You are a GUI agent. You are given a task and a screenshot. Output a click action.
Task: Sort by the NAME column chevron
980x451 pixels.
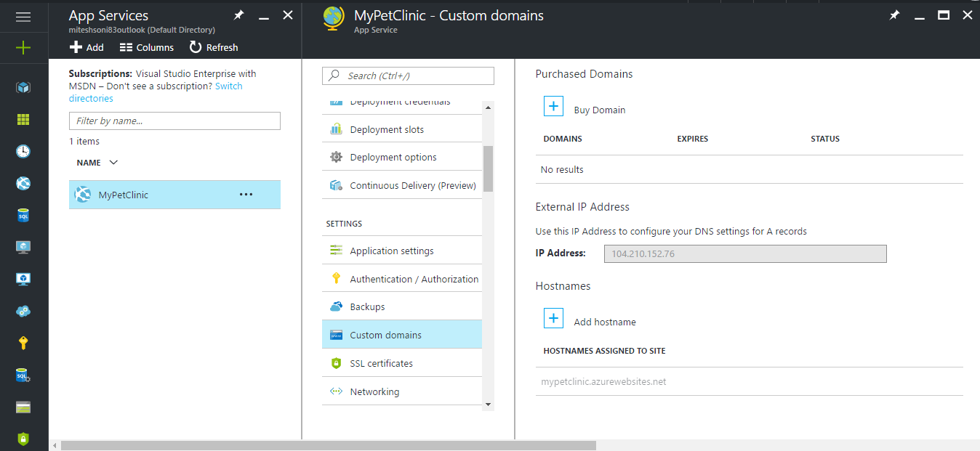(113, 163)
